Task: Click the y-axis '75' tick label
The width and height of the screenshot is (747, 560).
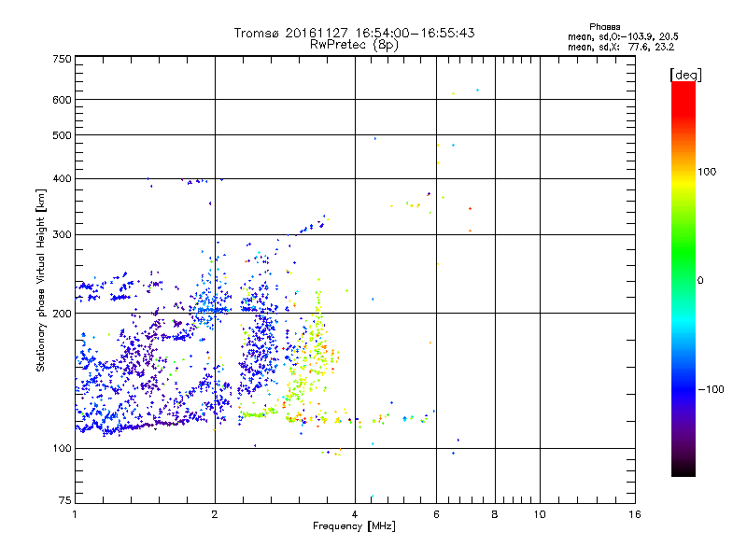Action: [65, 500]
